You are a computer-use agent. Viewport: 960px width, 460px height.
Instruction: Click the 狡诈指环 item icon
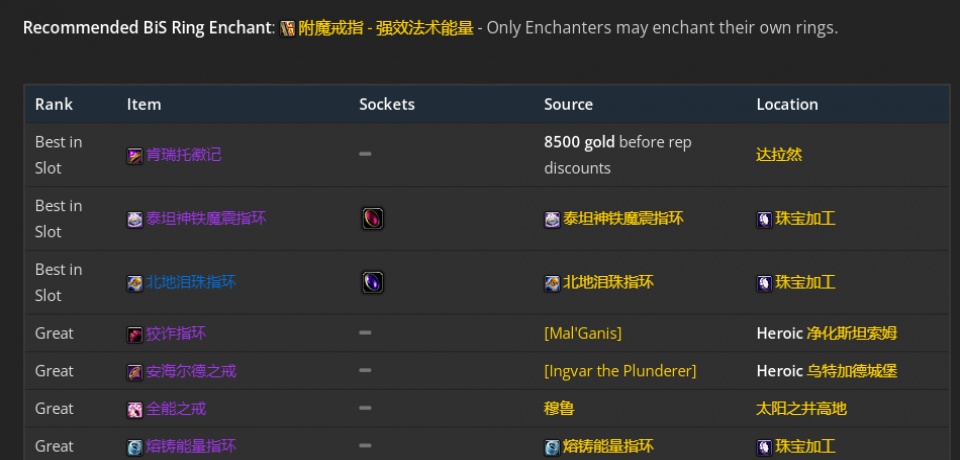coord(135,334)
